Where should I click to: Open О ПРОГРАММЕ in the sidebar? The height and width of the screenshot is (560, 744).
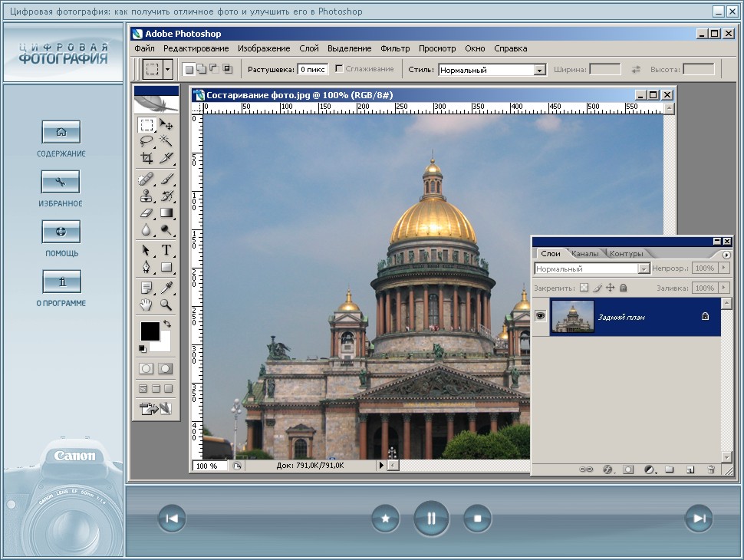point(61,282)
